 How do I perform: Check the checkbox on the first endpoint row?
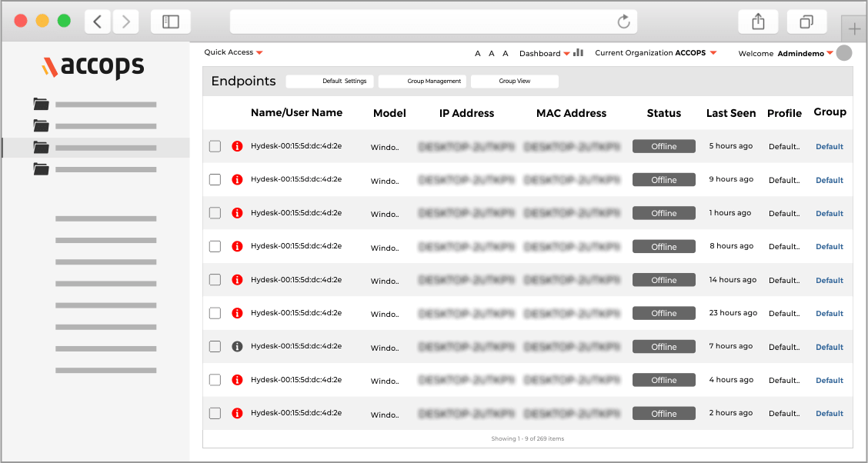[215, 145]
